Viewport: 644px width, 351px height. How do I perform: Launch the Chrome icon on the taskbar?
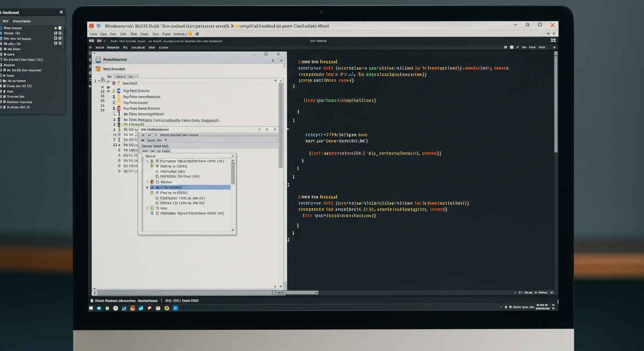[116, 308]
